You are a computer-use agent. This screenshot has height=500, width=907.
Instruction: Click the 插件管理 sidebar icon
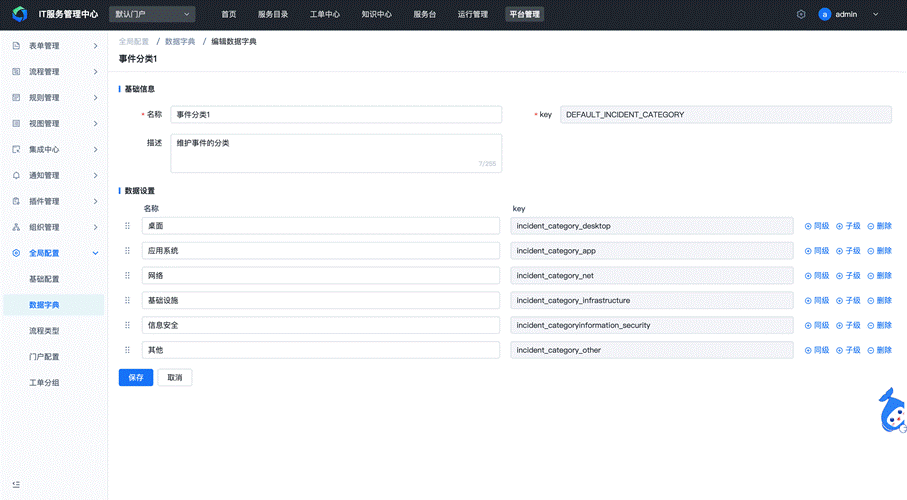[x=16, y=201]
